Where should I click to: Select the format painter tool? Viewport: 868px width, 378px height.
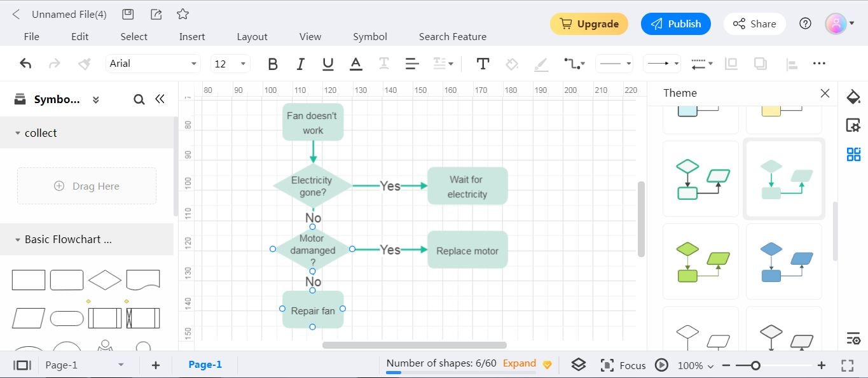[84, 63]
